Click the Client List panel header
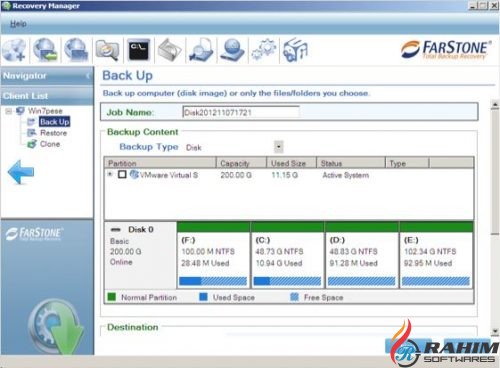Screen dimensions: 500x368 pos(47,96)
